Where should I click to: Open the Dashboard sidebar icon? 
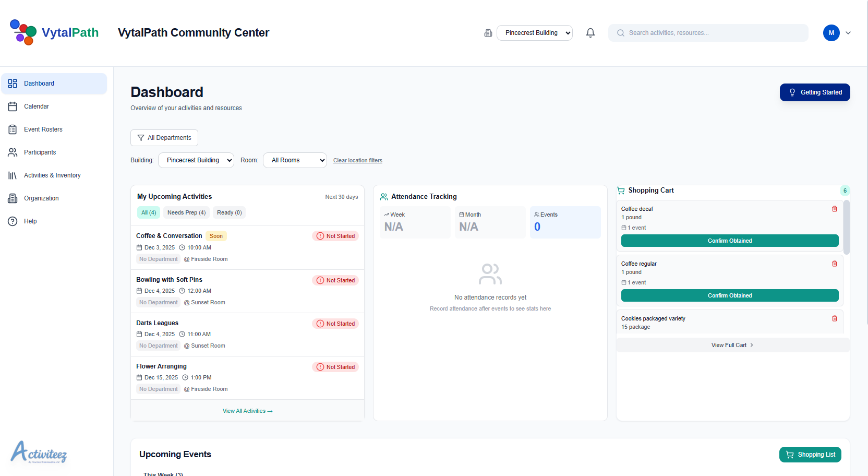pos(13,84)
